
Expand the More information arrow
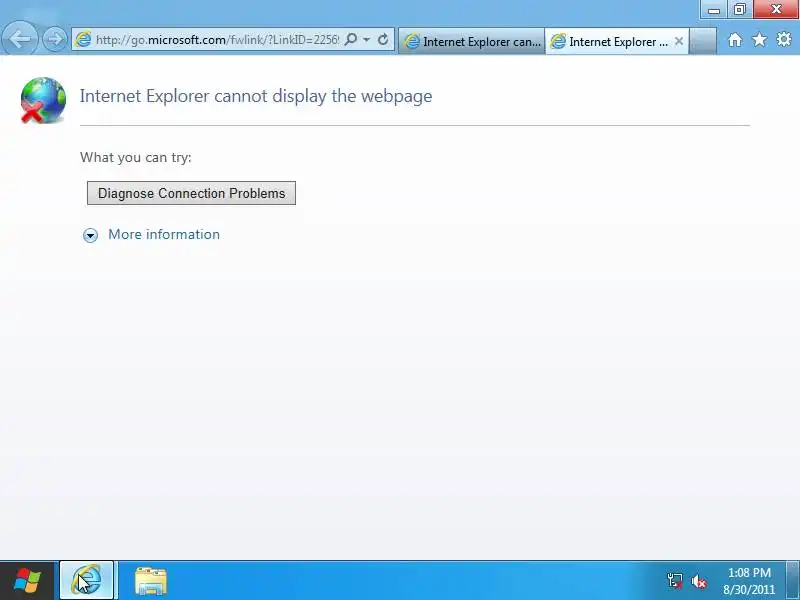pos(90,235)
